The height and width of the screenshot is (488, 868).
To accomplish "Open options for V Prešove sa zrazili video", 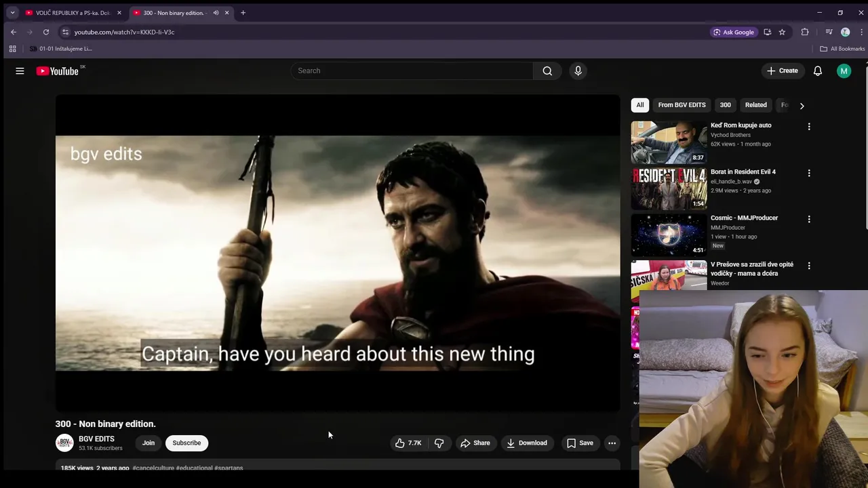I will [x=808, y=266].
